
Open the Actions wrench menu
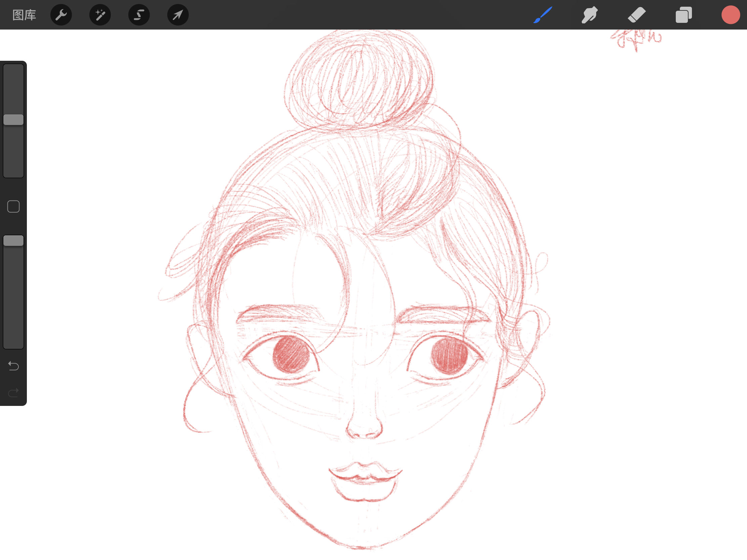click(61, 15)
